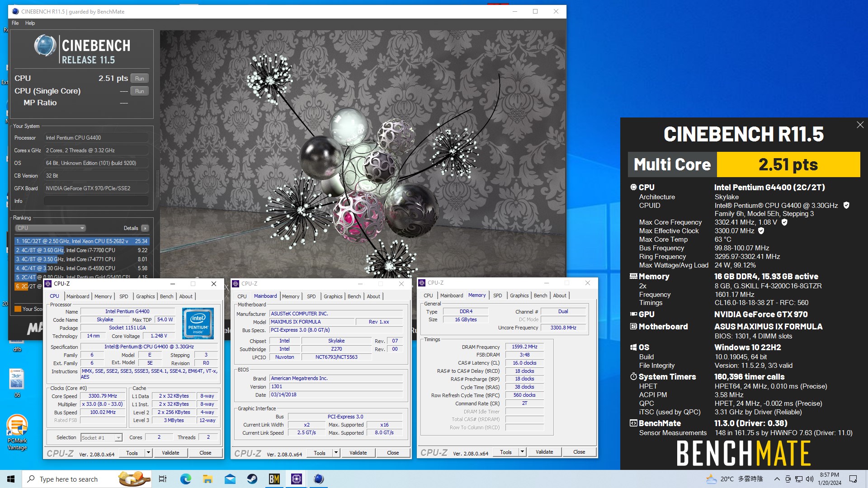Image resolution: width=868 pixels, height=488 pixels.
Task: Launch Microsoft Edge from the taskbar
Action: pos(185,479)
